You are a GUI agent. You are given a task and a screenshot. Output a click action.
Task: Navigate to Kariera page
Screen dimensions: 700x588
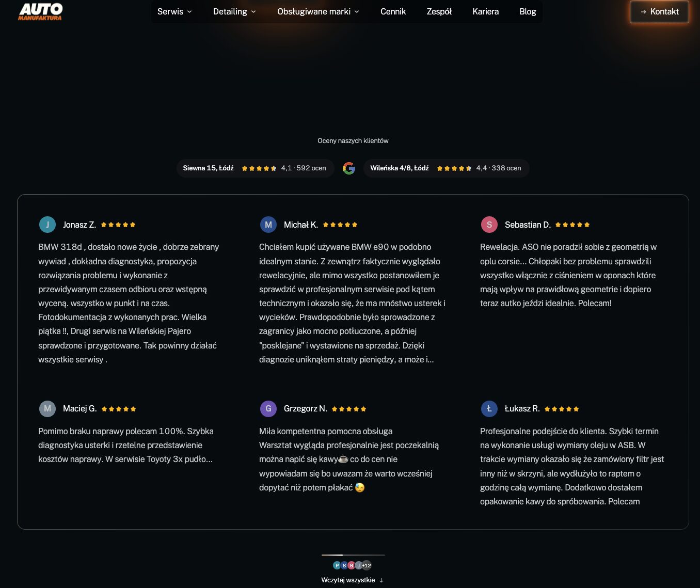(x=485, y=11)
